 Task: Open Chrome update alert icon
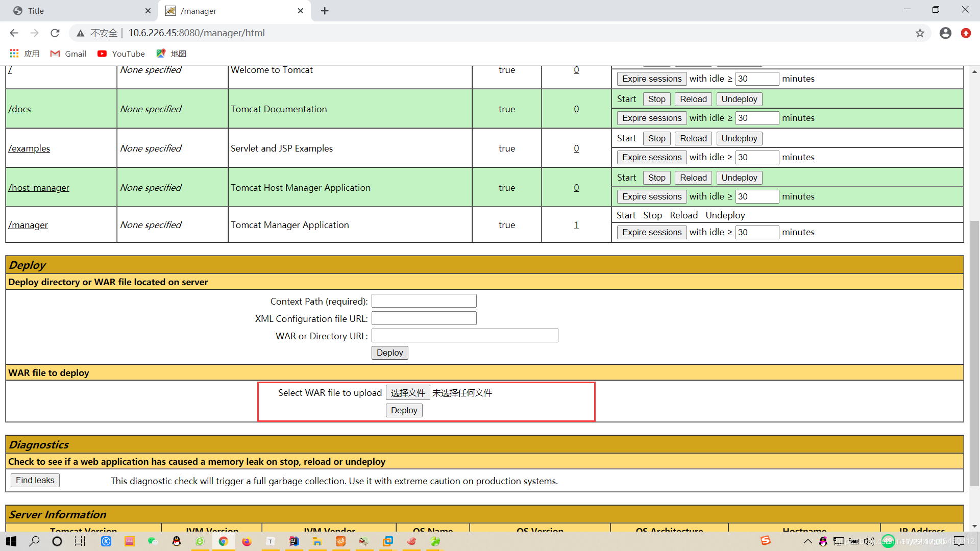(966, 33)
